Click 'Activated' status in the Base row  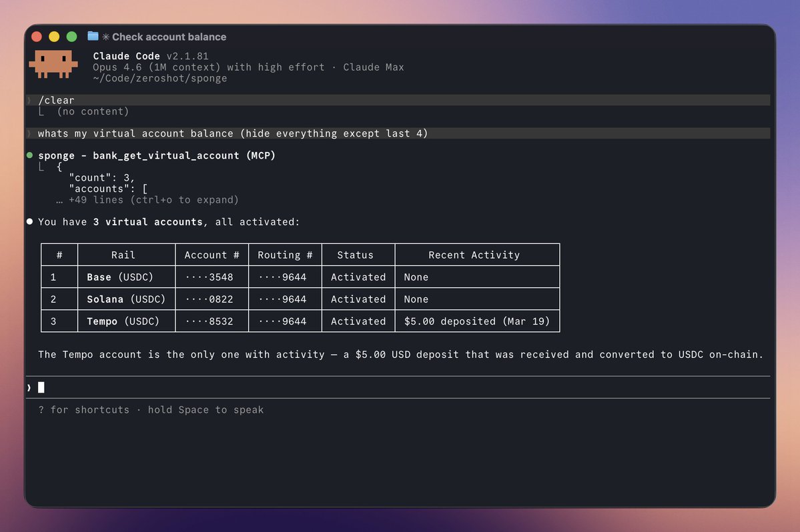[x=358, y=277]
